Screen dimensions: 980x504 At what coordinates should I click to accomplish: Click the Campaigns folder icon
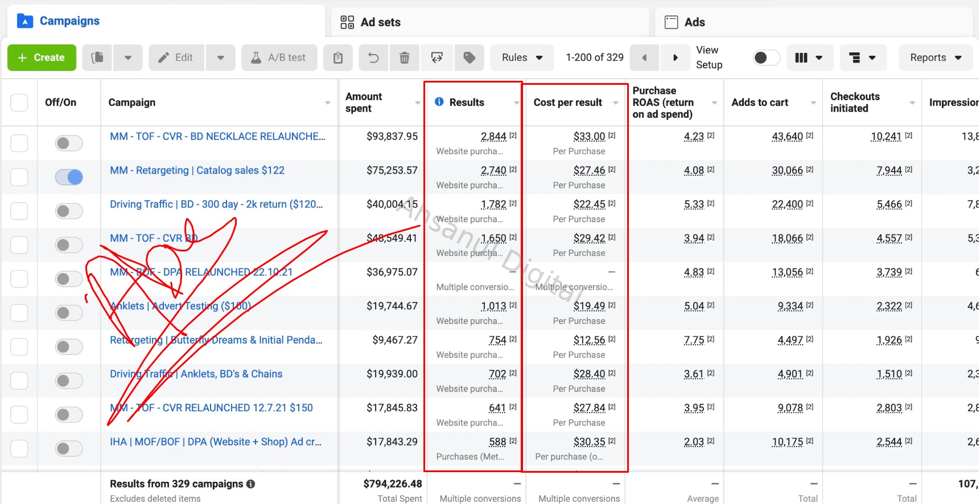point(25,22)
